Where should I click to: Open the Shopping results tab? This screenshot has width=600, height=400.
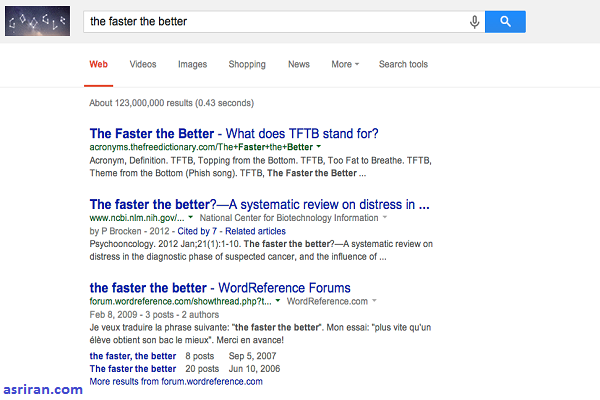[x=246, y=65]
